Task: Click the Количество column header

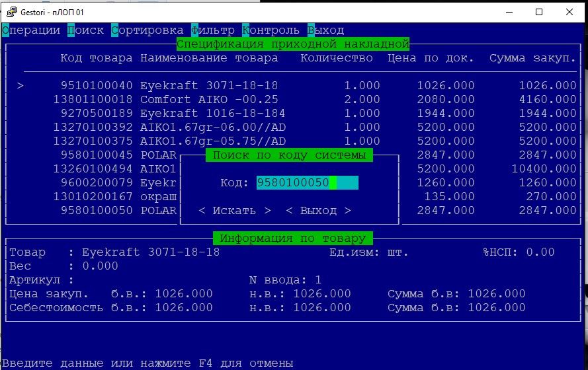Action: (x=337, y=58)
